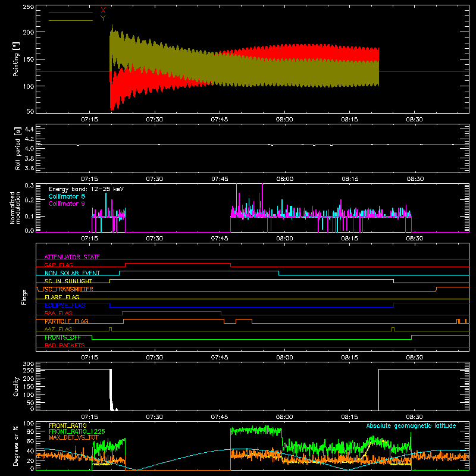The height and width of the screenshot is (476, 476).
Task: Click the Flags panel axis title
Action: click(24, 297)
